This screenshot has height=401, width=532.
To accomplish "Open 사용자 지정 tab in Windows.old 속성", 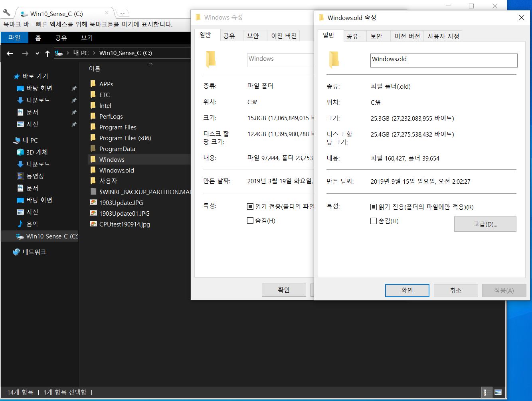I will tap(443, 36).
